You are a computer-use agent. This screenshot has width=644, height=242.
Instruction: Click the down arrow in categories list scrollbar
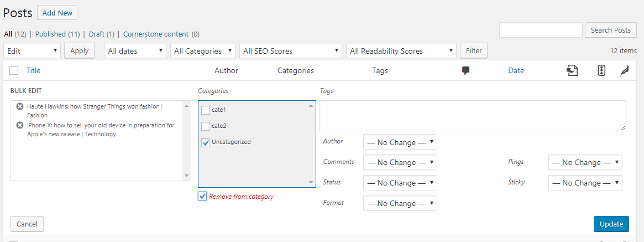[311, 182]
